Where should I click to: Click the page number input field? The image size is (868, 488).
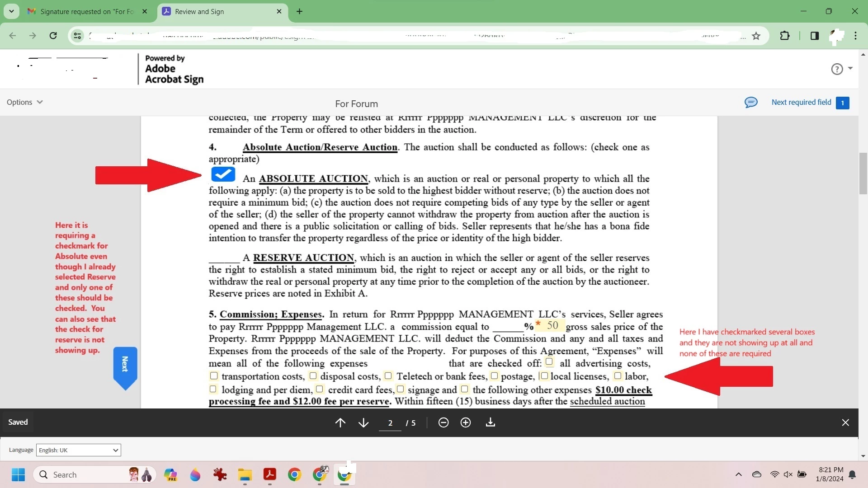(x=390, y=423)
